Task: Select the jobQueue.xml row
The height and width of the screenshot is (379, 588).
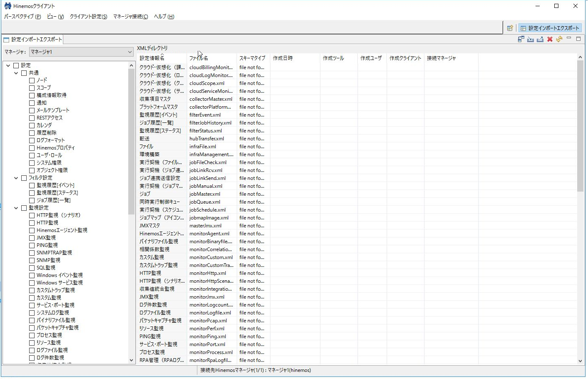Action: 357,202
